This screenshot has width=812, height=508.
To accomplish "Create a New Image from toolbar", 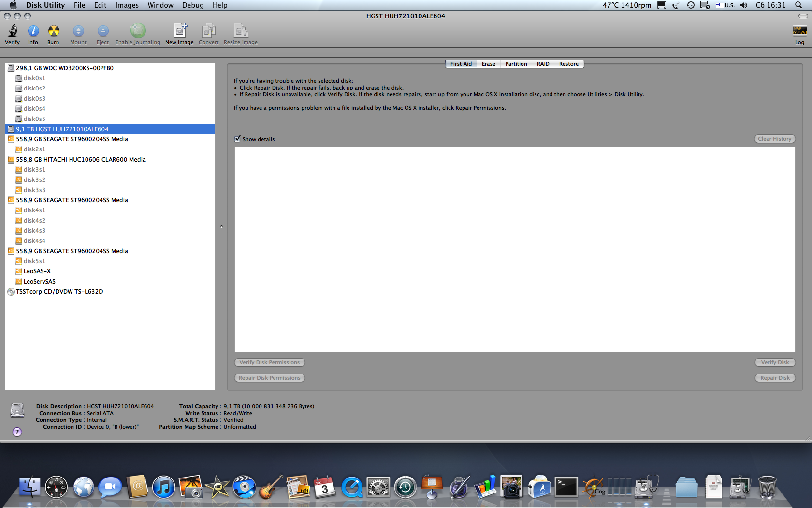I will [x=180, y=30].
